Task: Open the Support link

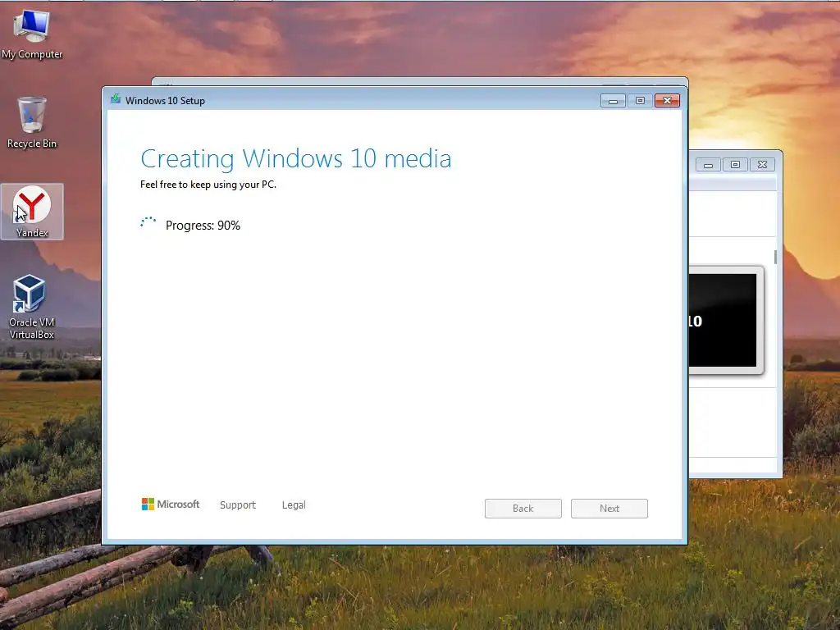Action: tap(238, 504)
